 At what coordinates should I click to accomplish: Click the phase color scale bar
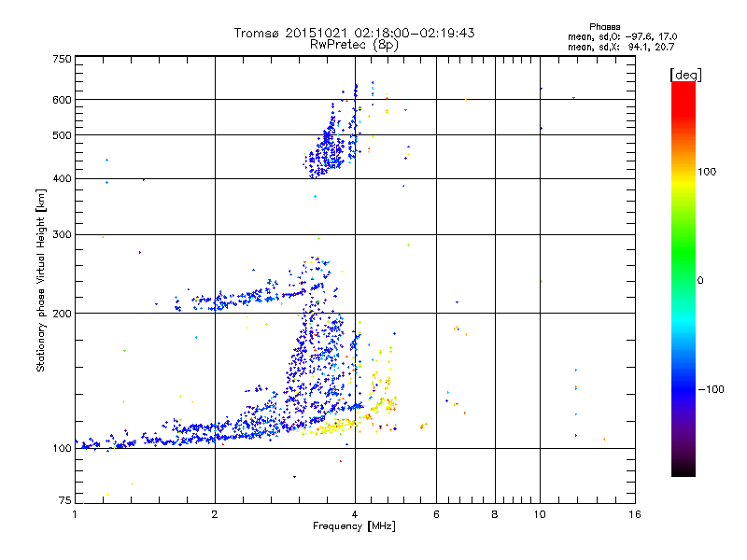coord(684,278)
